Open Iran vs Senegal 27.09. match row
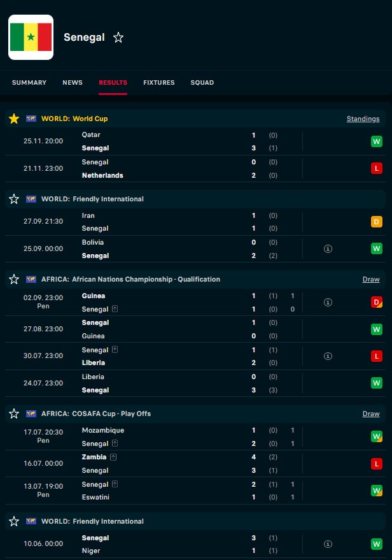Screen dimensions: 392x560 195,222
